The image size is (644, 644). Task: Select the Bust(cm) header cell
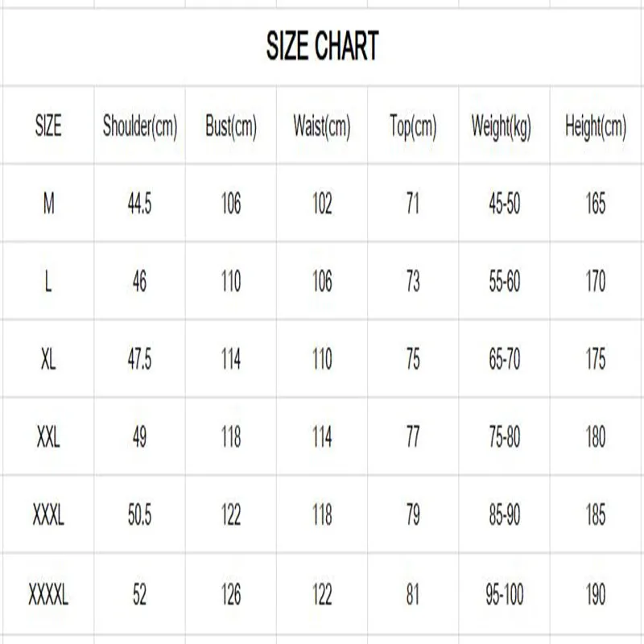pyautogui.click(x=231, y=126)
